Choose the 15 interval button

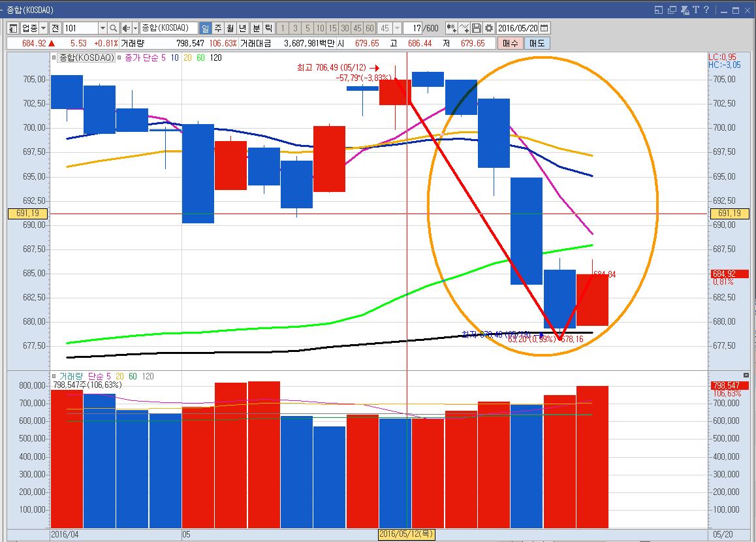coord(333,28)
